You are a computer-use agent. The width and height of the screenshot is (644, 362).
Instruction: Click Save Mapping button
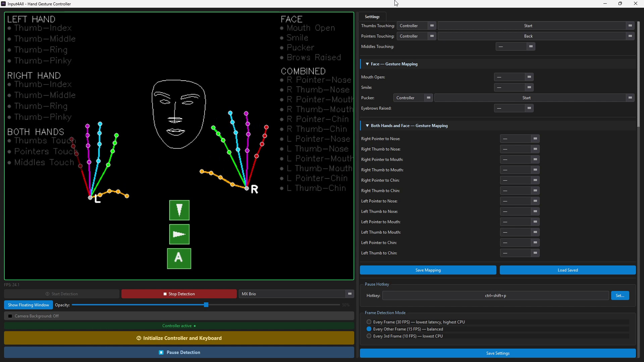[x=428, y=270]
